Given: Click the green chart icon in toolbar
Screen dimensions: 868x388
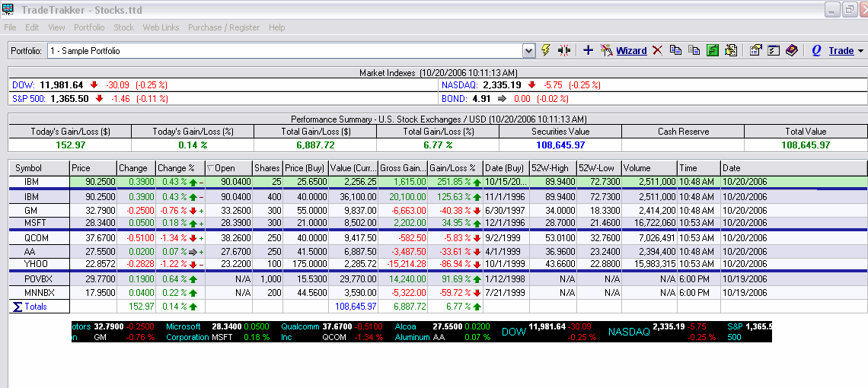Looking at the screenshot, I should coord(713,50).
